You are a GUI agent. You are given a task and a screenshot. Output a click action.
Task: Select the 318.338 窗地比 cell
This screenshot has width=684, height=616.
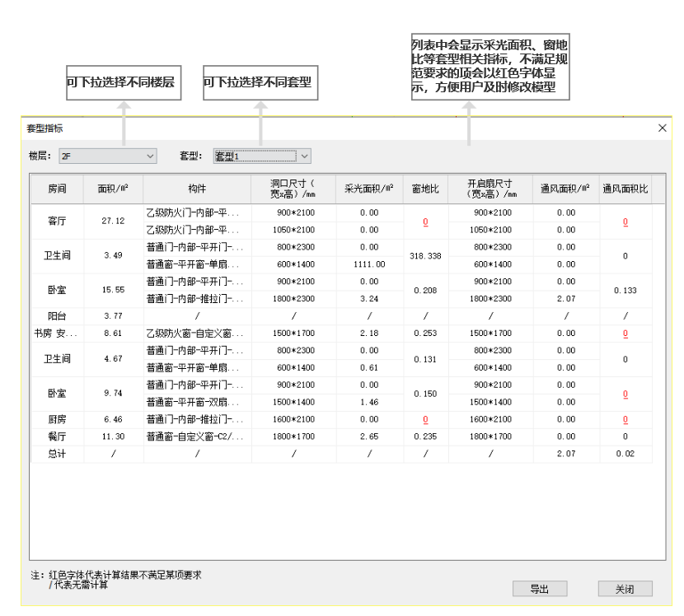pyautogui.click(x=425, y=256)
